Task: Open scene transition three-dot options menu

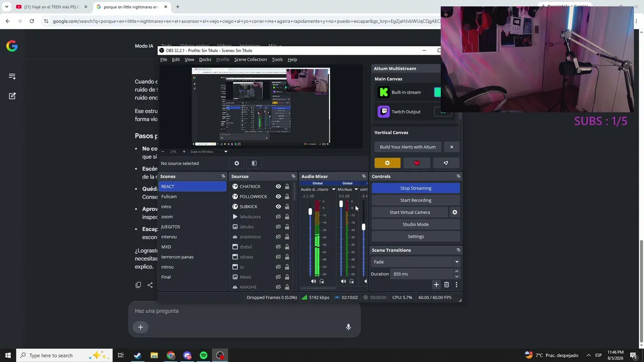Action: point(456,285)
